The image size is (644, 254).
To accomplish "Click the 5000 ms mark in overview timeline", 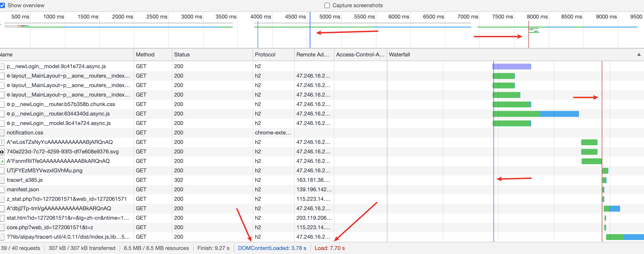I will (x=329, y=17).
